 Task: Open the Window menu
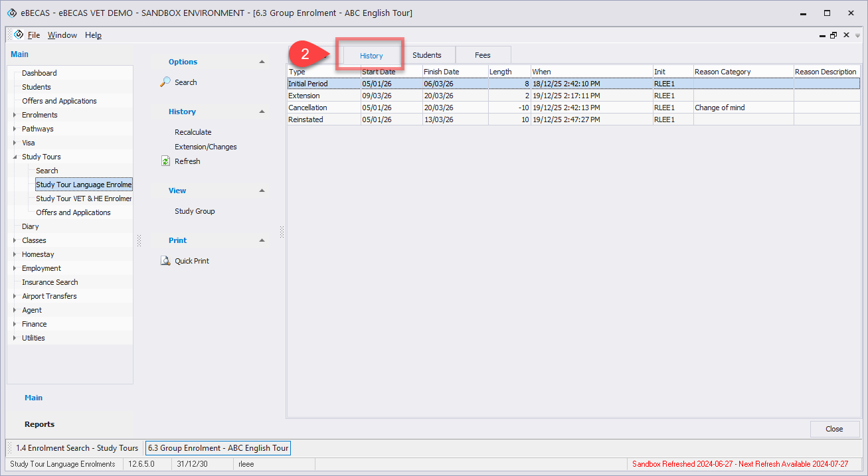(62, 35)
